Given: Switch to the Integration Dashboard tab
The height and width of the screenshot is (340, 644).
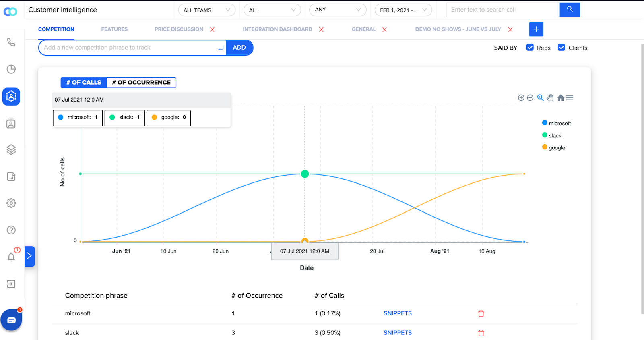Looking at the screenshot, I should click(277, 29).
